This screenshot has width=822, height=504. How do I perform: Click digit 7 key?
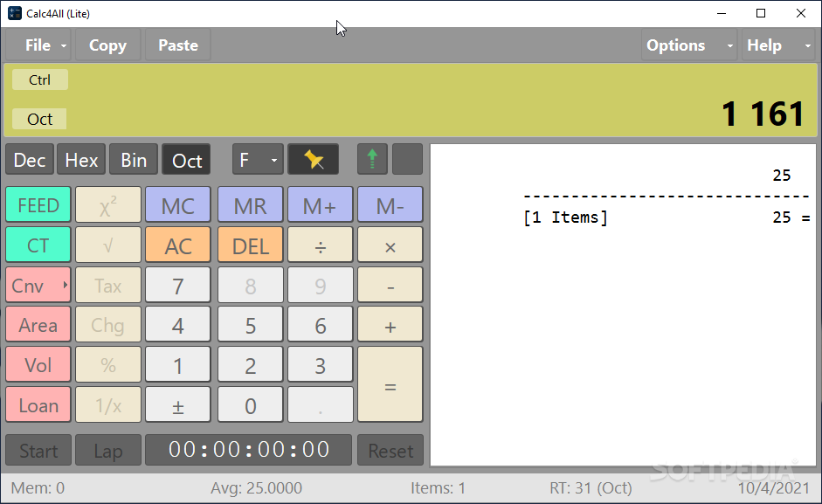click(x=177, y=285)
